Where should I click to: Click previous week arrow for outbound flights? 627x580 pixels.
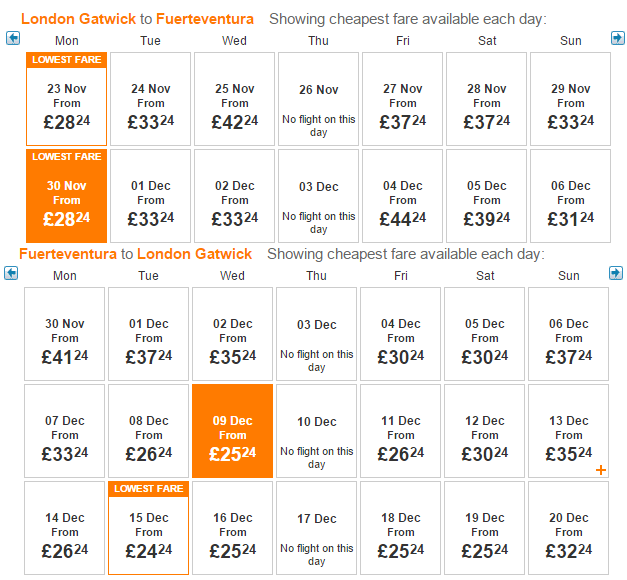click(13, 38)
